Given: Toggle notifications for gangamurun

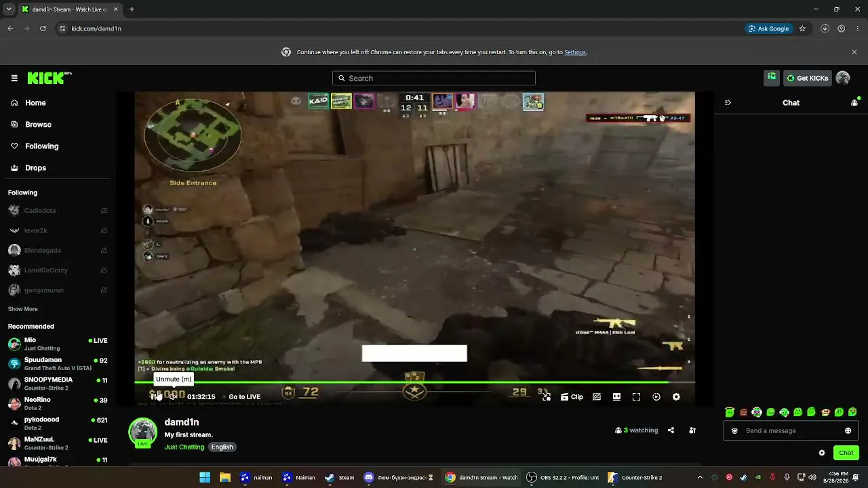Looking at the screenshot, I should (104, 290).
